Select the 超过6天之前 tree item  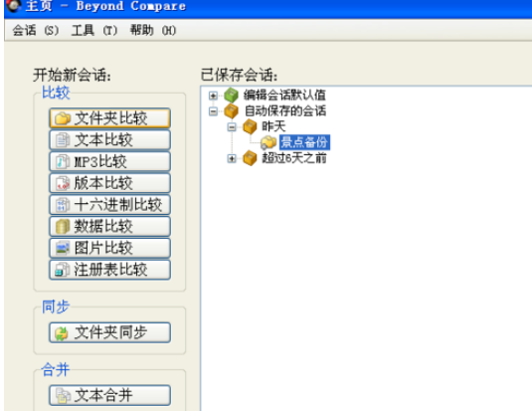point(294,158)
